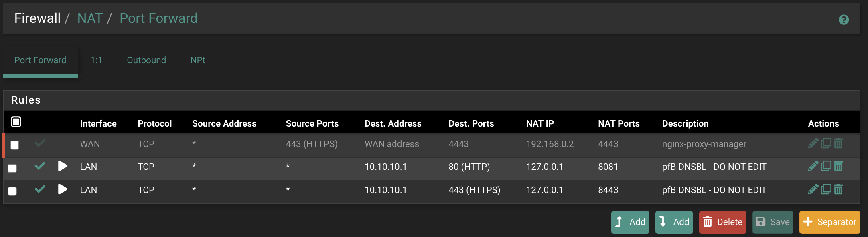This screenshot has height=237, width=868.
Task: Add a rule separator with the Separator button
Action: [829, 222]
